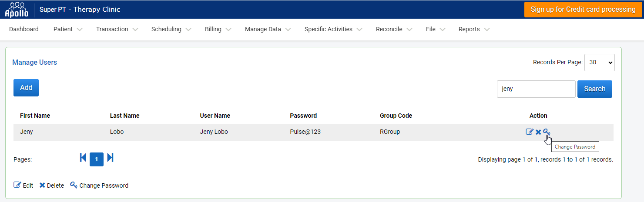Screen dimensions: 644x202
Task: Click the Pages label
Action: pos(23,159)
